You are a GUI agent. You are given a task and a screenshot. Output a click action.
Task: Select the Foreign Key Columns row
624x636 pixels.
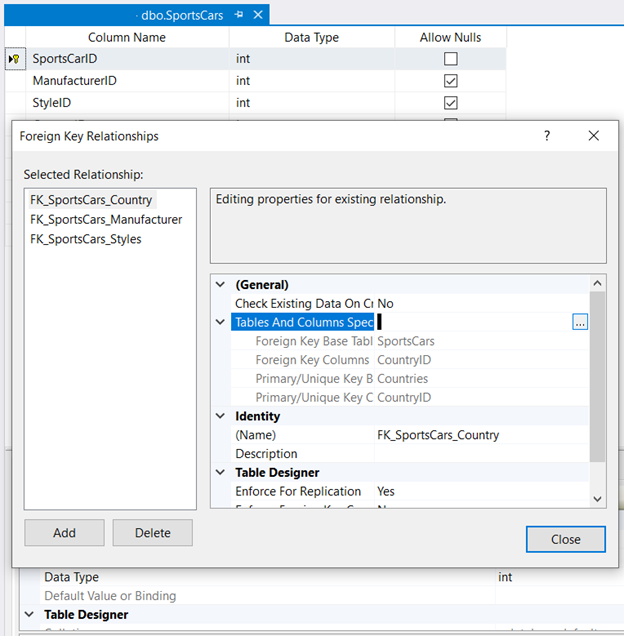(x=410, y=360)
